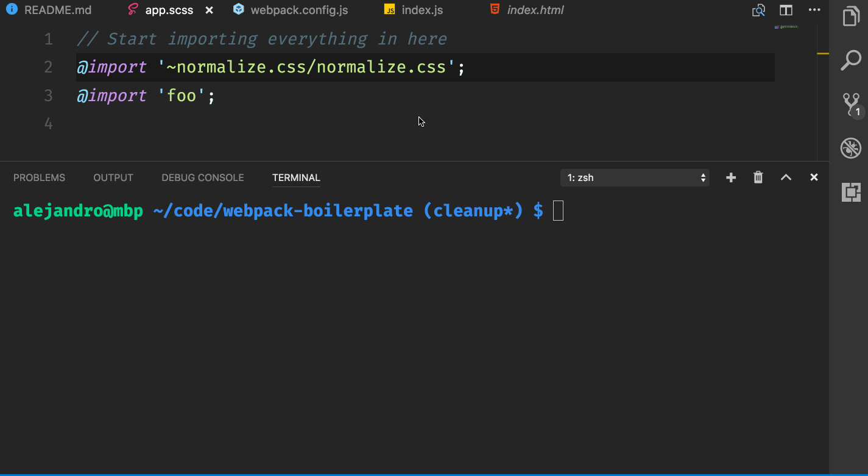Image resolution: width=868 pixels, height=476 pixels.
Task: Close the app.scss tab
Action: click(x=210, y=10)
